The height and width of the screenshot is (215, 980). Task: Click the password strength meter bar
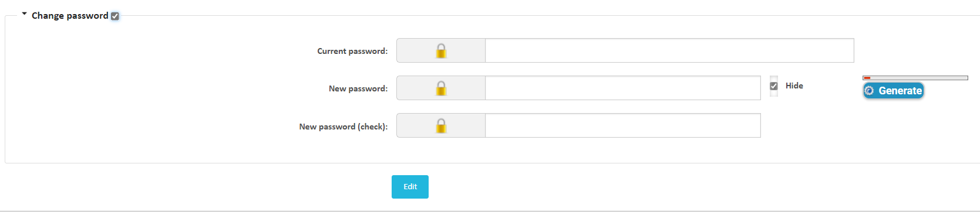(x=915, y=78)
